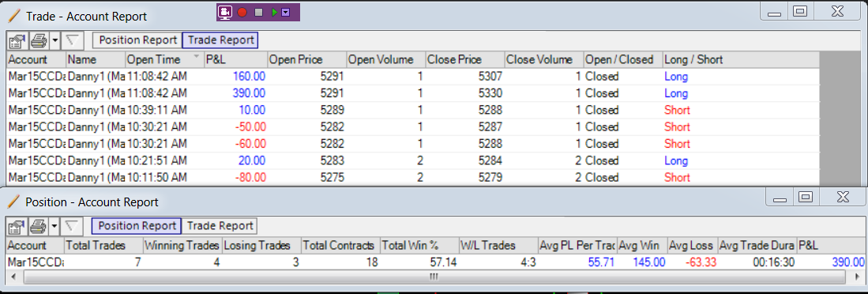The width and height of the screenshot is (868, 294).
Task: Click the Open / Closed column header
Action: coord(623,59)
